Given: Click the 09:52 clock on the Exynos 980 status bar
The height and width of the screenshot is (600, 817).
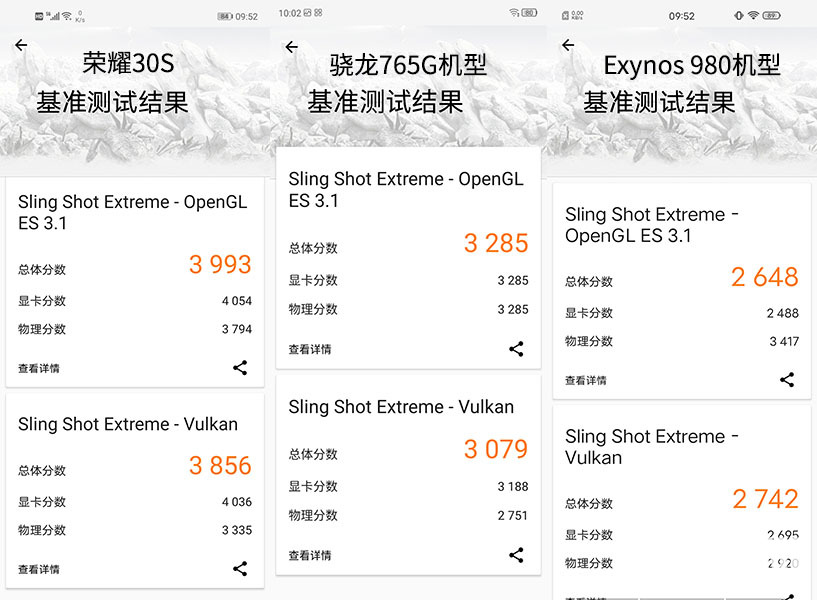Looking at the screenshot, I should (682, 16).
